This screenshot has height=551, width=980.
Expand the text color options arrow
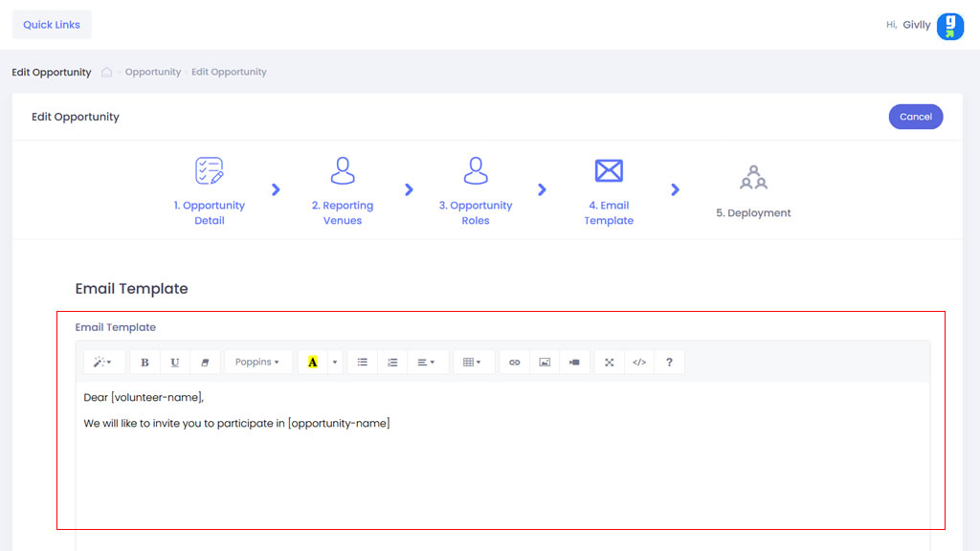[x=335, y=363]
